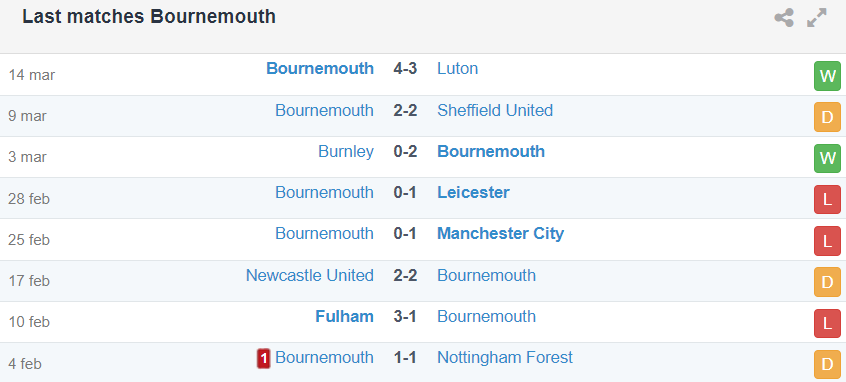This screenshot has width=846, height=382.
Task: Click the share icon in header
Action: [784, 18]
